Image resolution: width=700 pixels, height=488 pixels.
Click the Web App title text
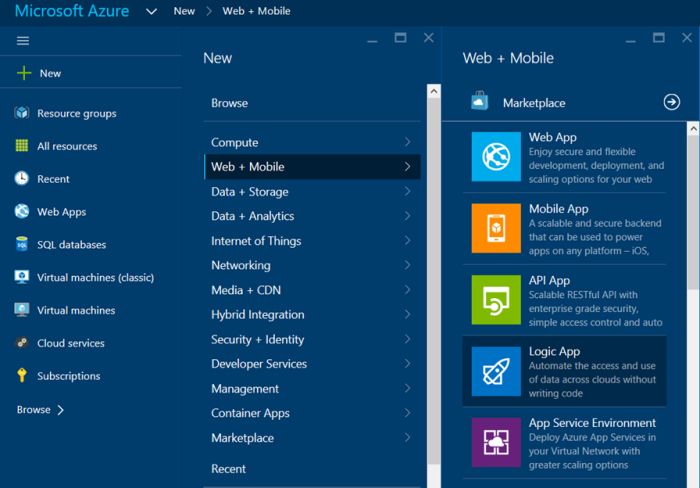pos(553,137)
